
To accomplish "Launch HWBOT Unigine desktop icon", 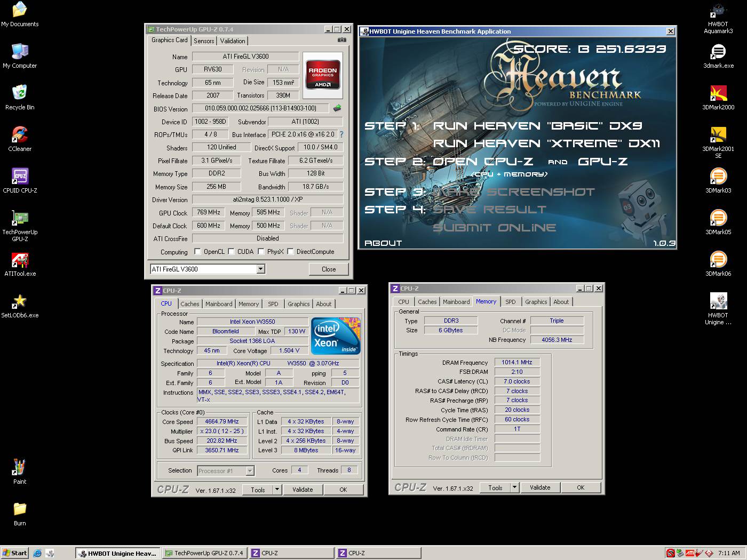I will (718, 309).
